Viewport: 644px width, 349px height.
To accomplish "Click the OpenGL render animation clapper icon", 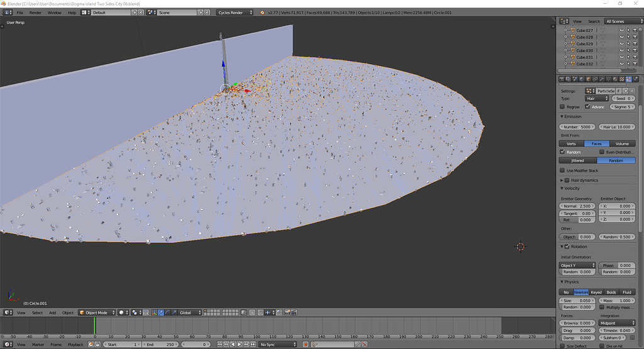I will pyautogui.click(x=294, y=313).
